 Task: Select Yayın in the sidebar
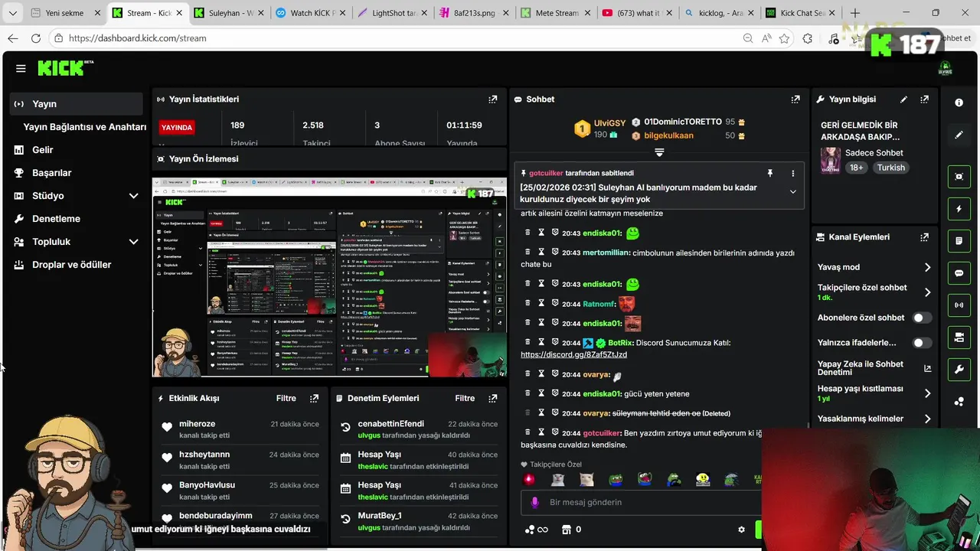point(77,104)
